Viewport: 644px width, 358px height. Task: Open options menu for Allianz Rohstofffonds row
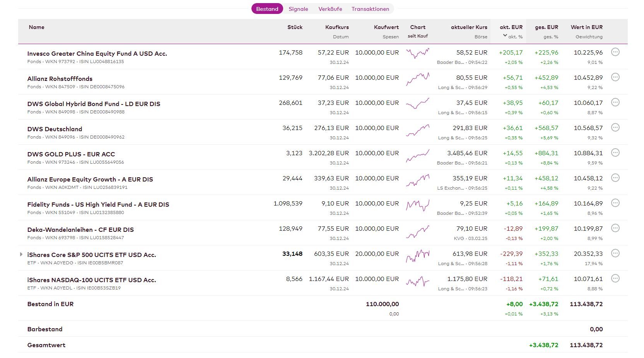click(x=615, y=77)
